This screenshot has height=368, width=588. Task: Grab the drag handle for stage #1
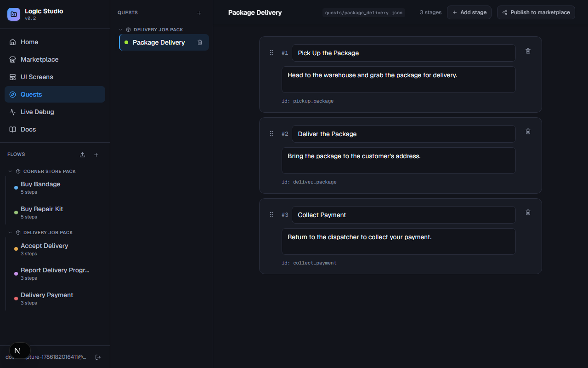[271, 53]
